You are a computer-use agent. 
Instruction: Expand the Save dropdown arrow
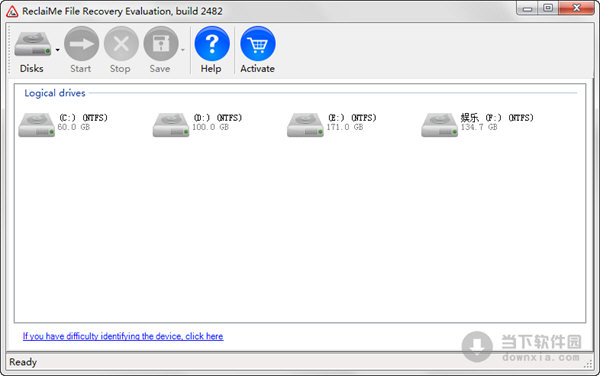click(x=183, y=50)
